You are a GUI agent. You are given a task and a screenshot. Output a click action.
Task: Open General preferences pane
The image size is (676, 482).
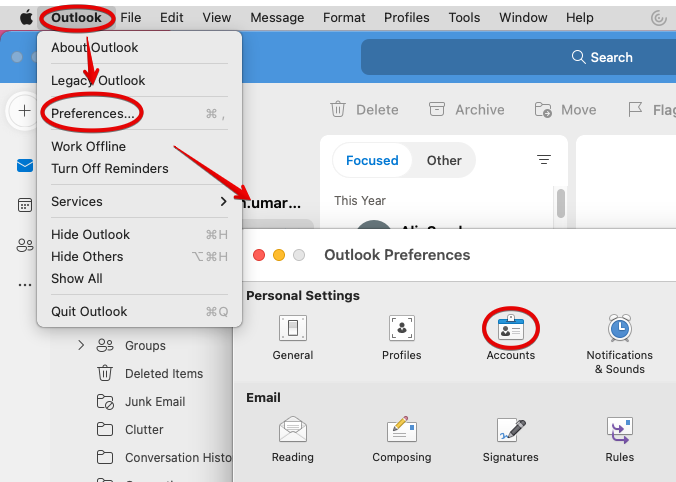point(293,328)
